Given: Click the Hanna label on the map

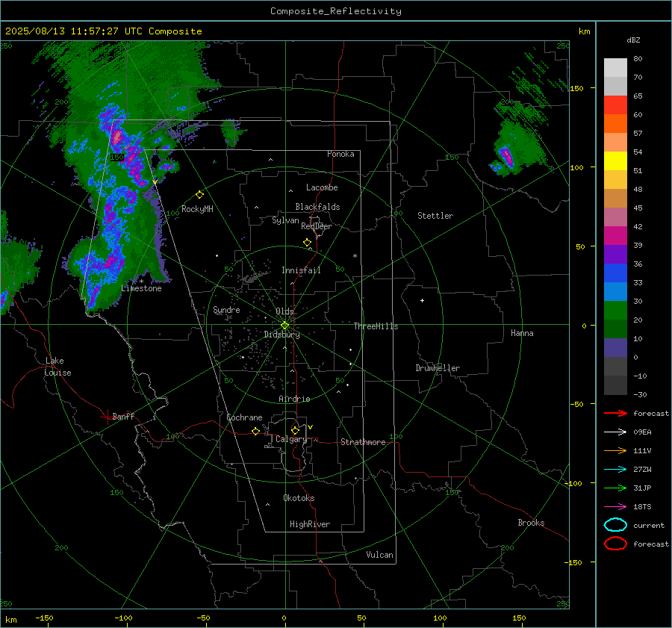Looking at the screenshot, I should [522, 333].
